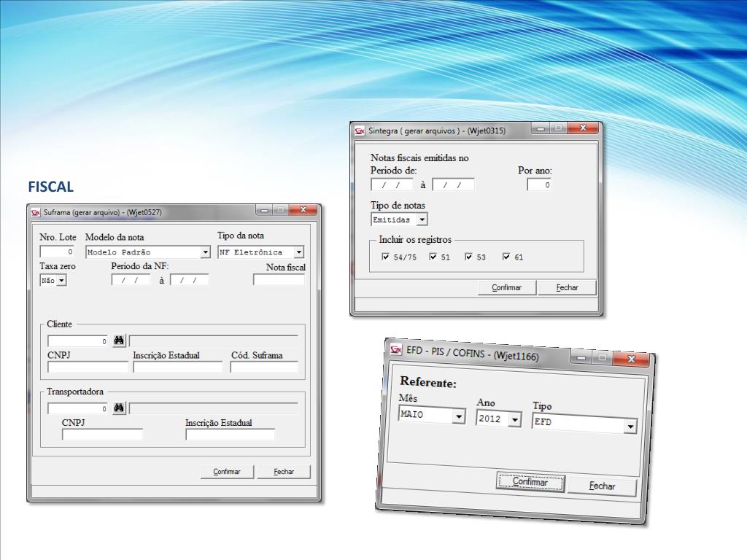The image size is (747, 560).
Task: Toggle the 54/75 registro checkbox
Action: coord(385,257)
